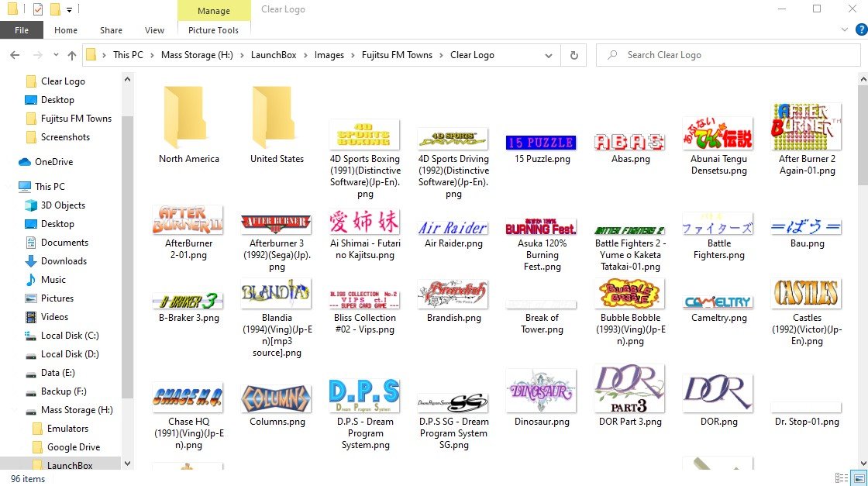
Task: Click navigation pane scroll down arrow
Action: tap(127, 464)
